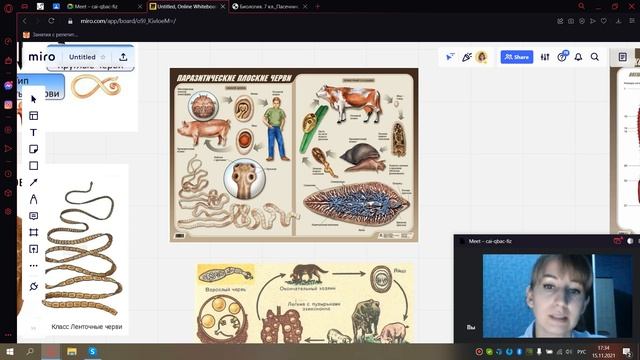Open the notifications bell
Image resolution: width=640 pixels, height=360 pixels.
(578, 57)
